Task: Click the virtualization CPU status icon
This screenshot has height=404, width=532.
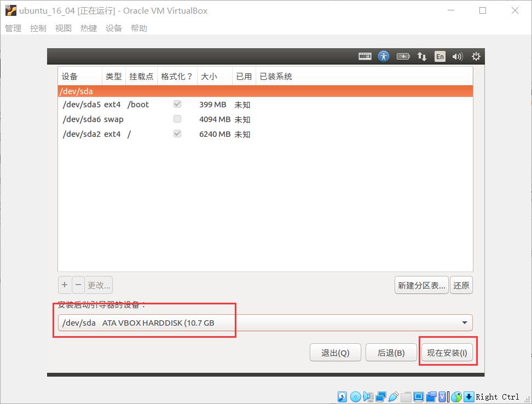Action: [x=442, y=396]
